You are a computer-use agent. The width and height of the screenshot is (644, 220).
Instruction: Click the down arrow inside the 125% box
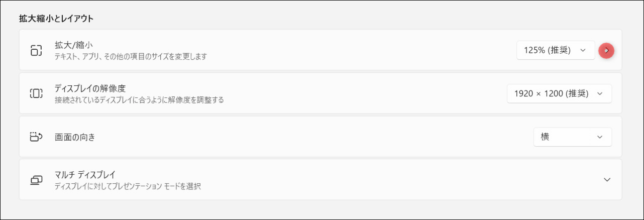pyautogui.click(x=583, y=50)
